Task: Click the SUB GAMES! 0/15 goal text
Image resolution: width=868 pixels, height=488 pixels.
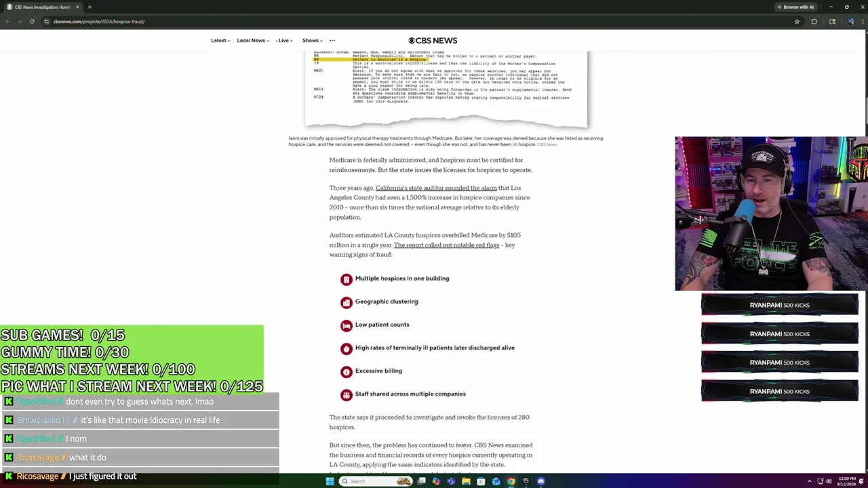Action: click(62, 335)
